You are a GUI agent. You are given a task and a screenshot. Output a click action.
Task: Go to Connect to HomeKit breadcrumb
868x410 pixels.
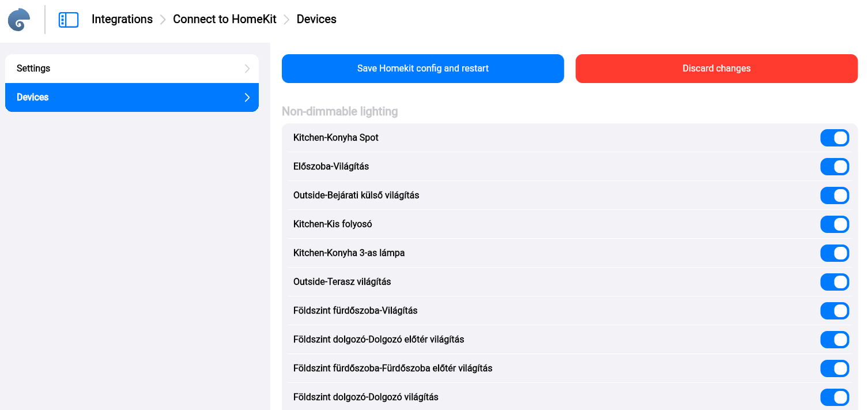(225, 19)
